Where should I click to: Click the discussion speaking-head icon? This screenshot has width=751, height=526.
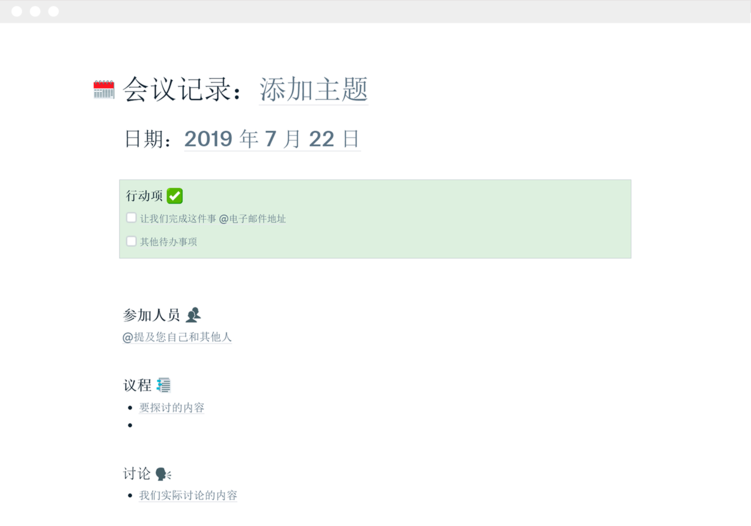click(163, 474)
